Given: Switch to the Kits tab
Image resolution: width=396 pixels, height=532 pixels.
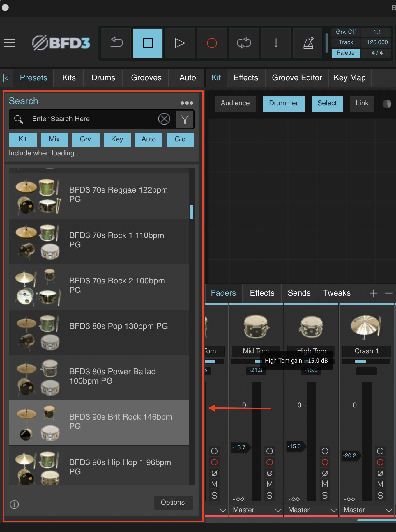Looking at the screenshot, I should point(69,78).
